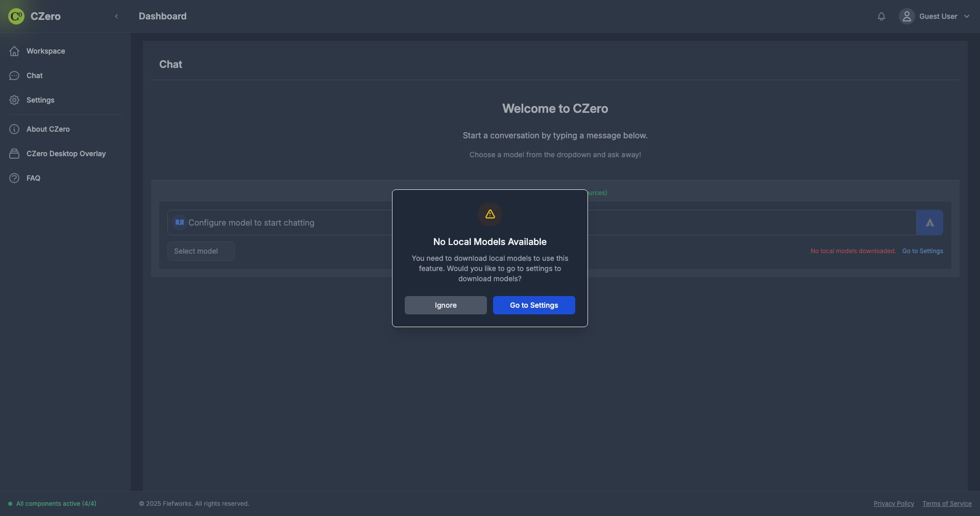The height and width of the screenshot is (516, 980).
Task: Open the Terms of Service link
Action: click(947, 504)
